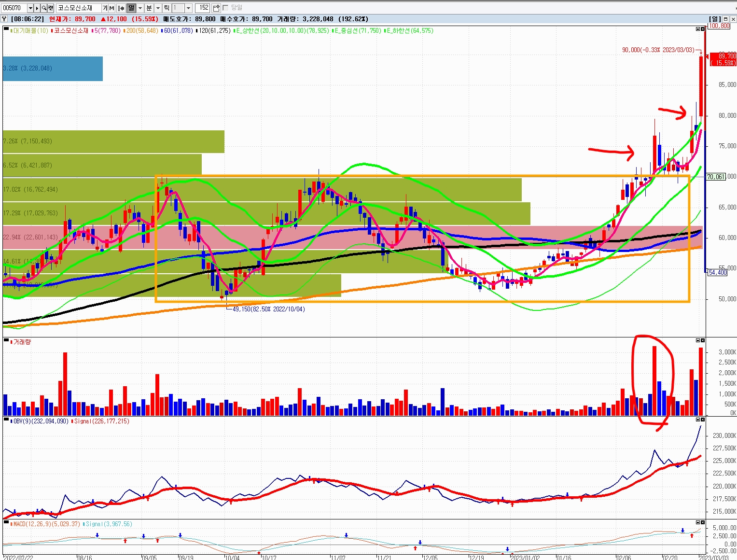Click the M memo icon button
This screenshot has width=737, height=560.
(111, 8)
